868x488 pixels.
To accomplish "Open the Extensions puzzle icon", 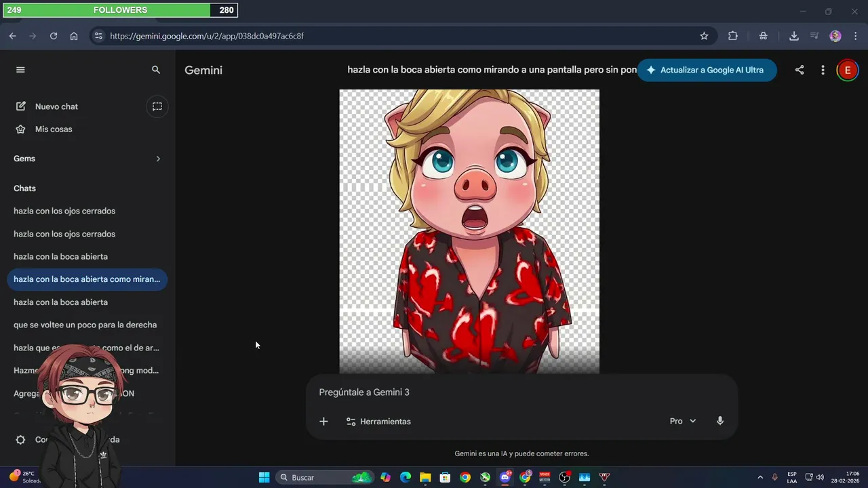I will (733, 36).
